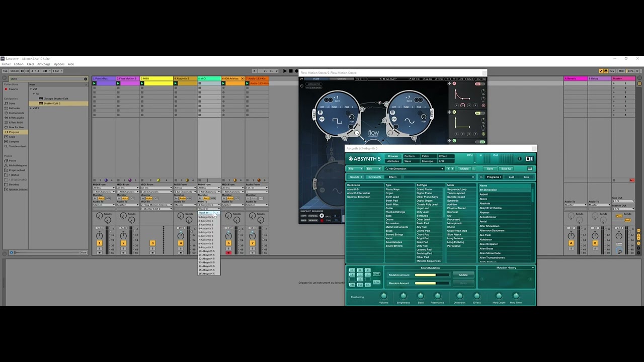Screen dimensions: 644x362
Task: Click the Ableton transport Stop button
Action: 291,71
